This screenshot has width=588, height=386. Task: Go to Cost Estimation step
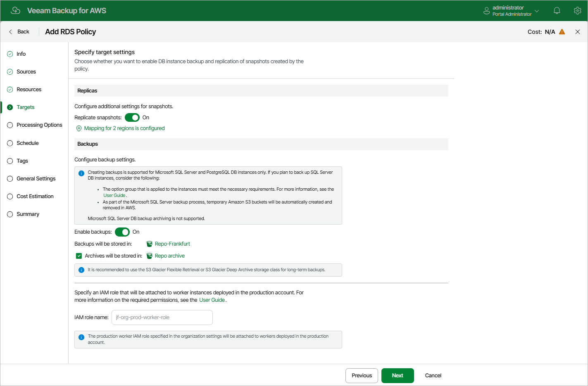point(35,197)
